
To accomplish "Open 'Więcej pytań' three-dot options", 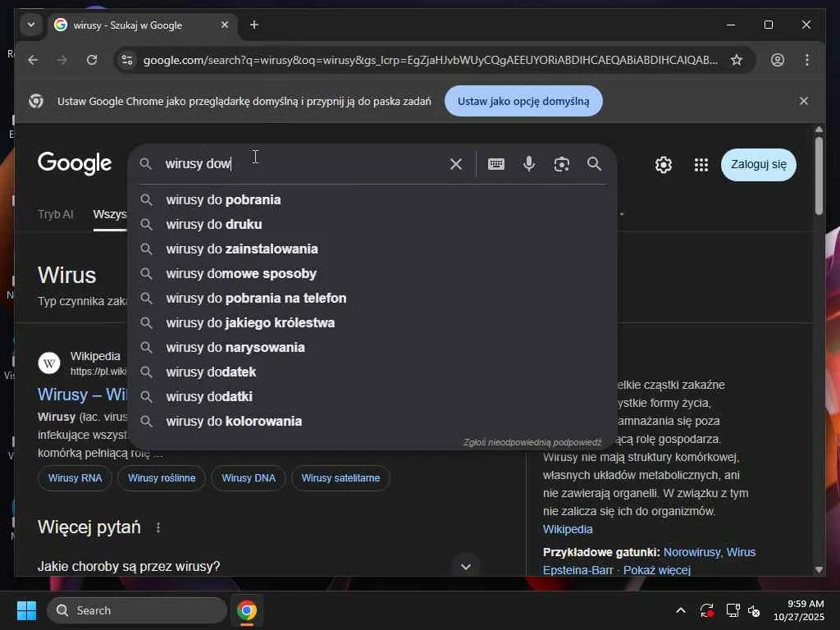I will tap(158, 527).
